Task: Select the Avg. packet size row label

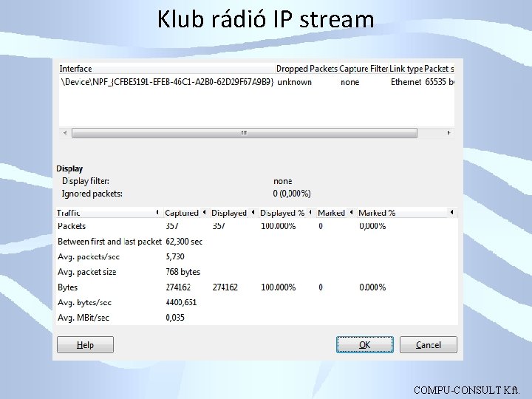Action: pos(87,272)
